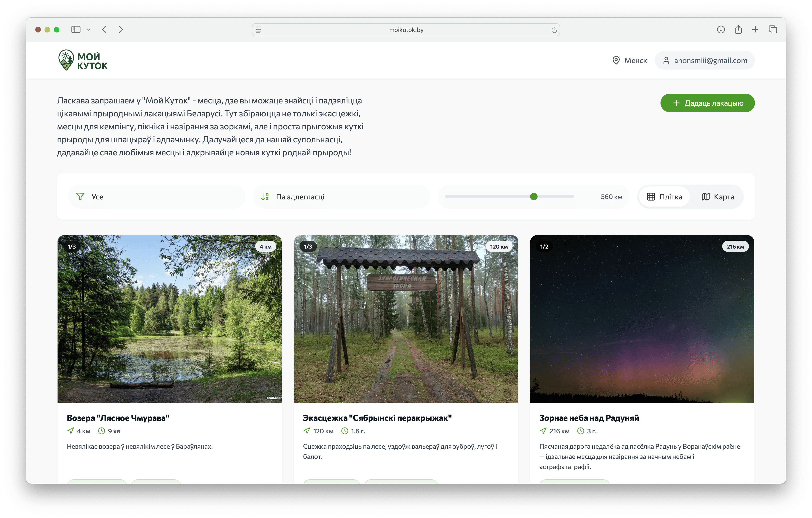Show tab overview icon

pyautogui.click(x=773, y=30)
